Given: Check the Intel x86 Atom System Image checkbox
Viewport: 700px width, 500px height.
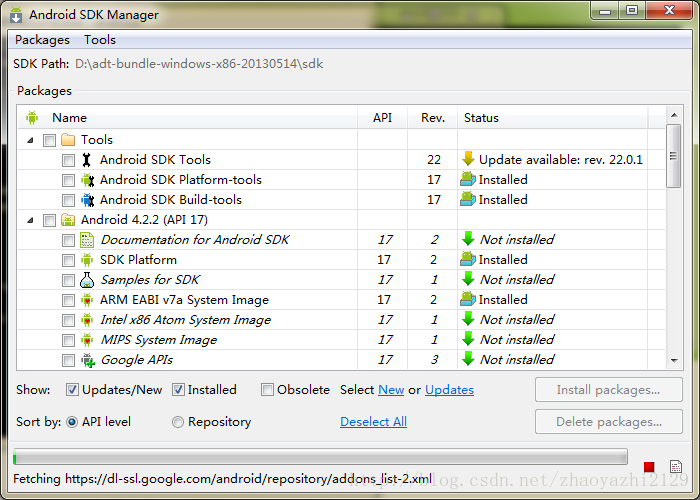Looking at the screenshot, I should [x=68, y=320].
